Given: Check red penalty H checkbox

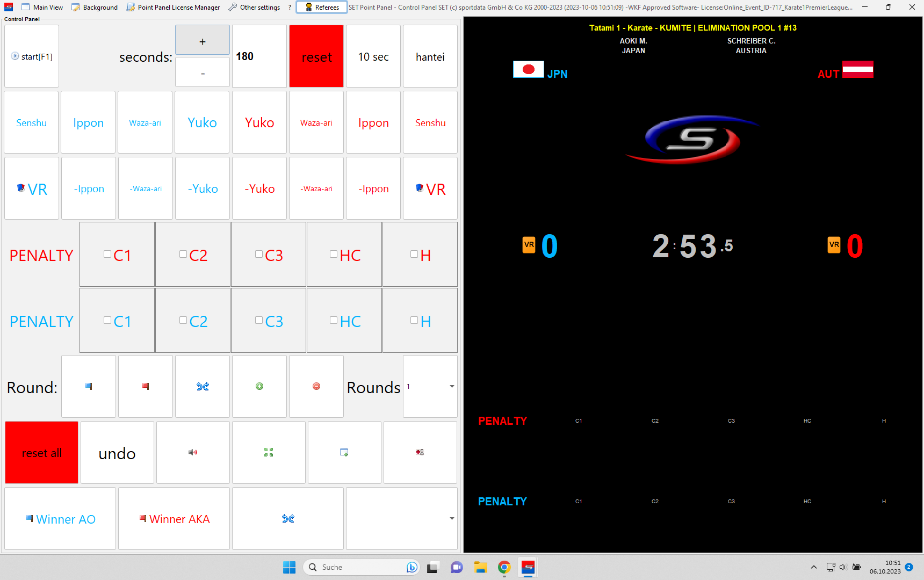Looking at the screenshot, I should tap(414, 255).
